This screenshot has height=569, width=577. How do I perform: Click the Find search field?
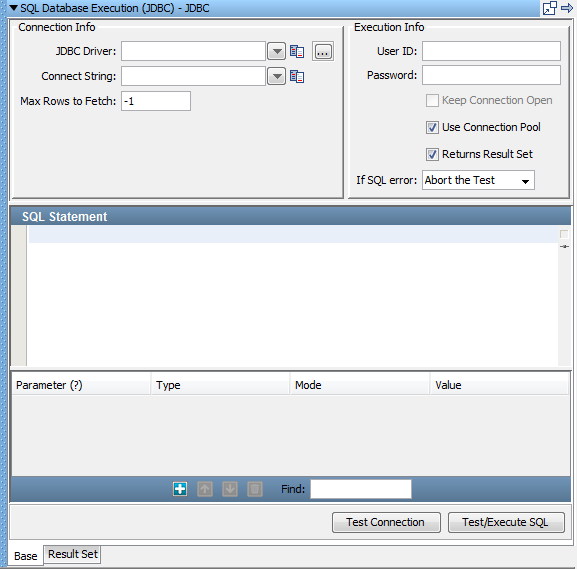point(361,489)
